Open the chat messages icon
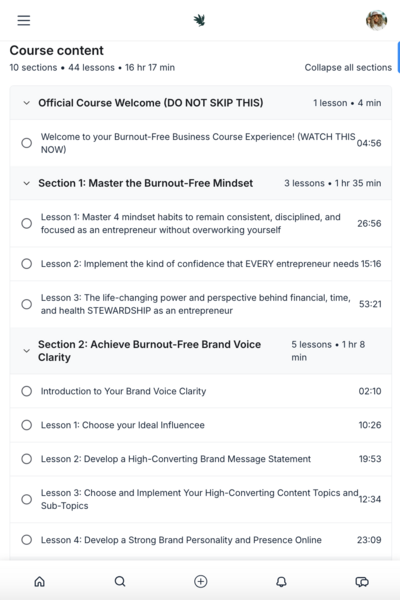Screen dimensions: 400x600 pyautogui.click(x=362, y=582)
